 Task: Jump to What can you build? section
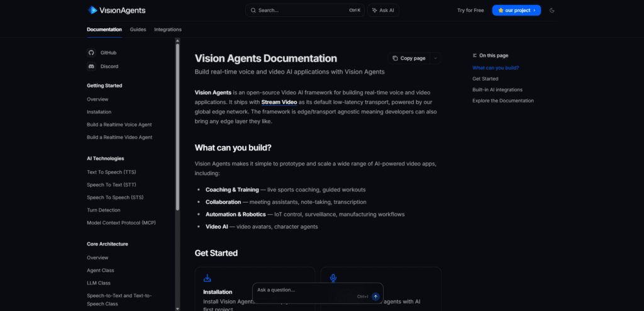point(496,68)
